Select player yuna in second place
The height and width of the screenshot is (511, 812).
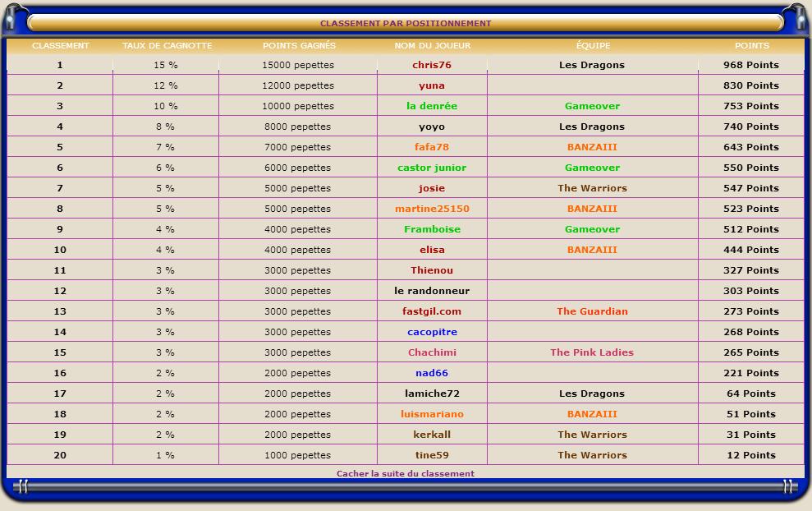click(x=431, y=85)
